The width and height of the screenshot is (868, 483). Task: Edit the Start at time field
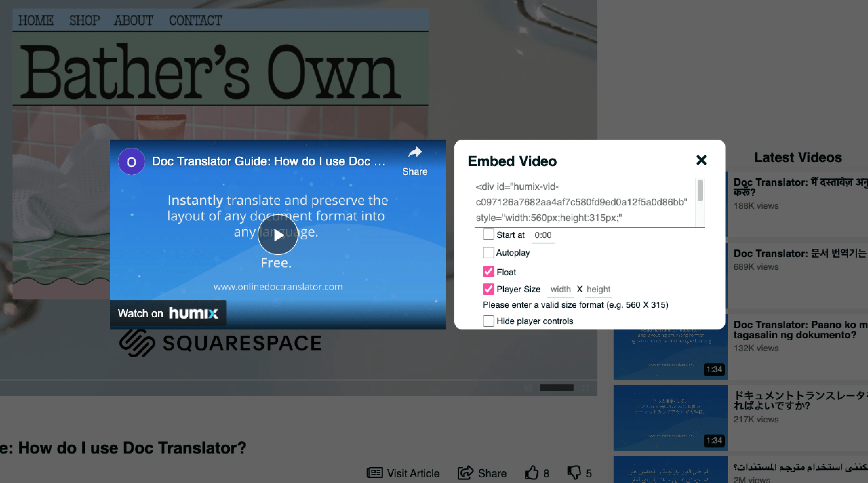[543, 235]
